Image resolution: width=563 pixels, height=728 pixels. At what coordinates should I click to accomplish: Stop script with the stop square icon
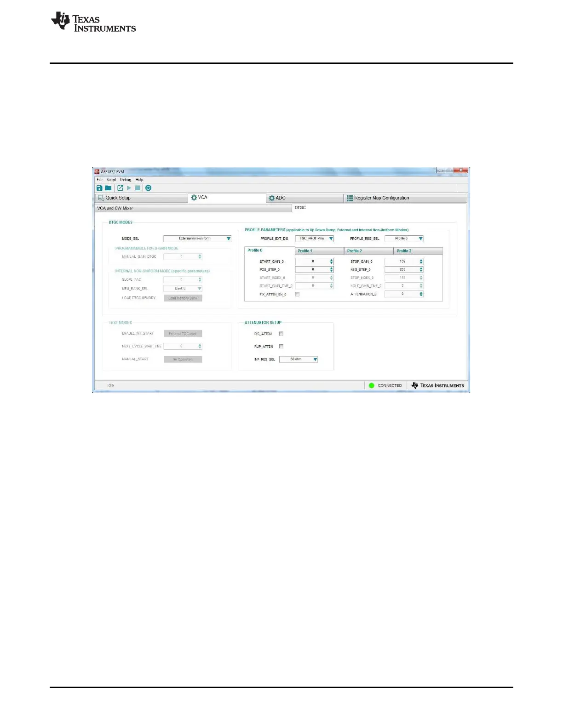pyautogui.click(x=138, y=188)
